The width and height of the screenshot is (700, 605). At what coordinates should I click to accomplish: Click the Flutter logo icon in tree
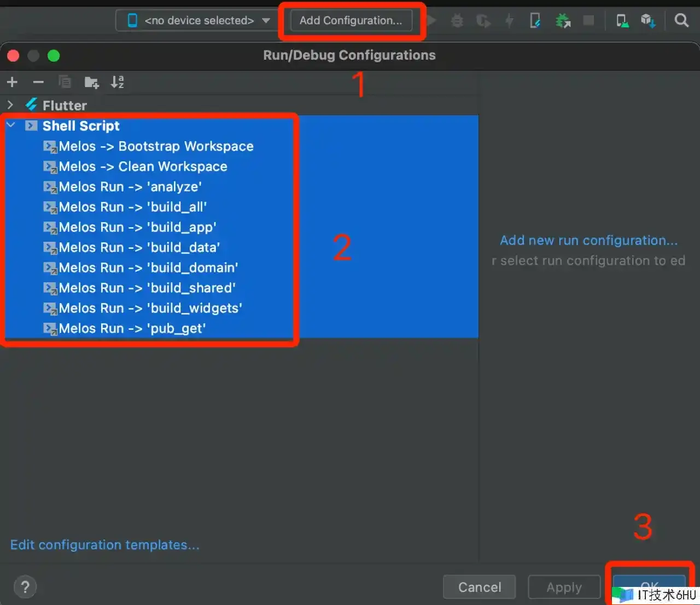pos(31,104)
